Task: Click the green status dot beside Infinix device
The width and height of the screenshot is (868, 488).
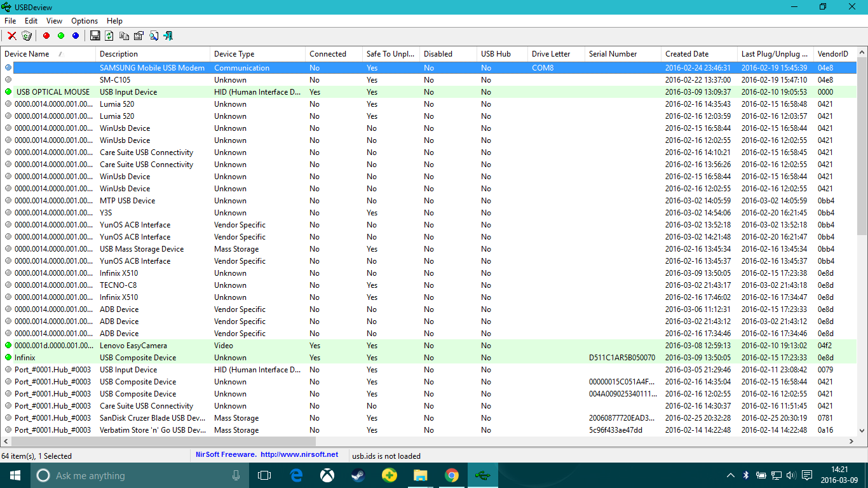Action: (x=8, y=358)
